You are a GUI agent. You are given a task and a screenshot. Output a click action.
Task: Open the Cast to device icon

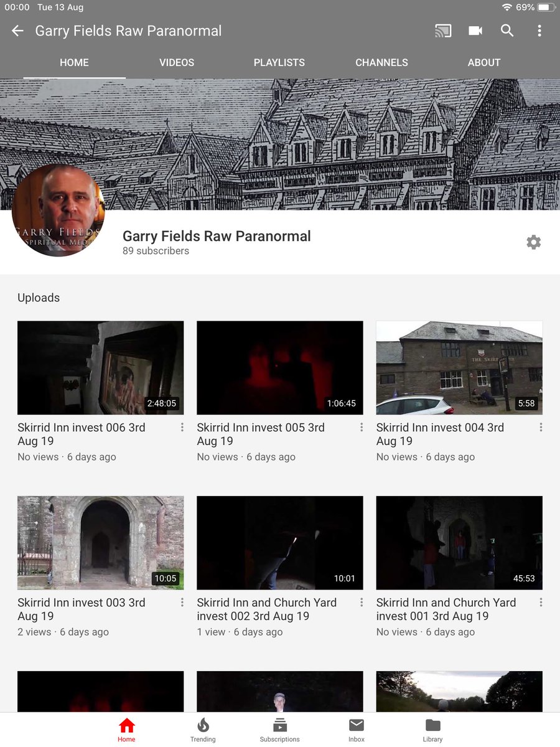click(443, 31)
